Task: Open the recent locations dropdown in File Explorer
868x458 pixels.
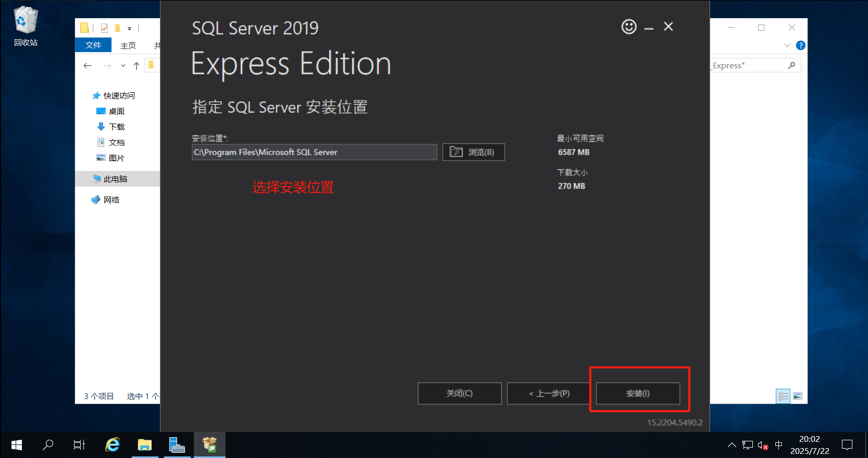Action: point(123,66)
